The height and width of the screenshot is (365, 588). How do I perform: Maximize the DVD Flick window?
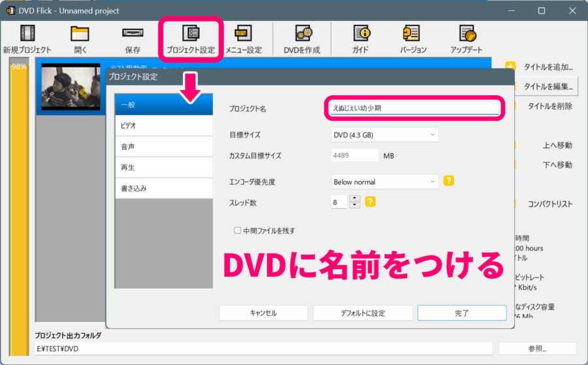pyautogui.click(x=542, y=10)
